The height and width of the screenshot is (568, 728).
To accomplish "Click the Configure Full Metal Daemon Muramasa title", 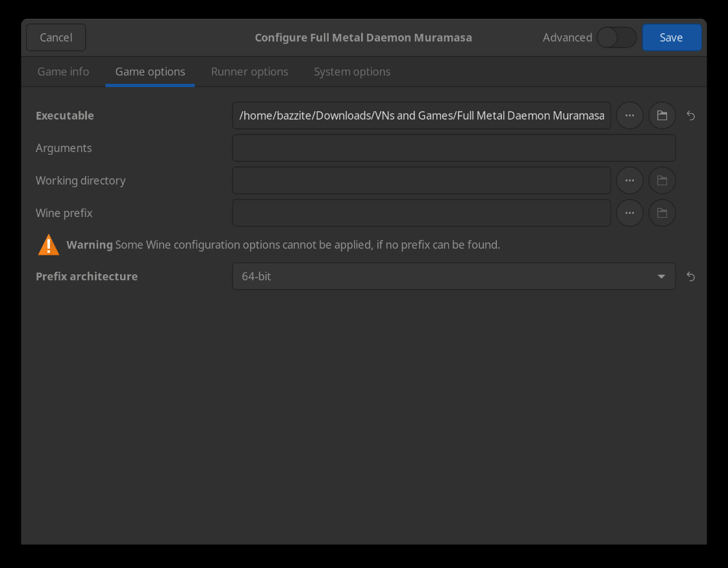I will 363,38.
